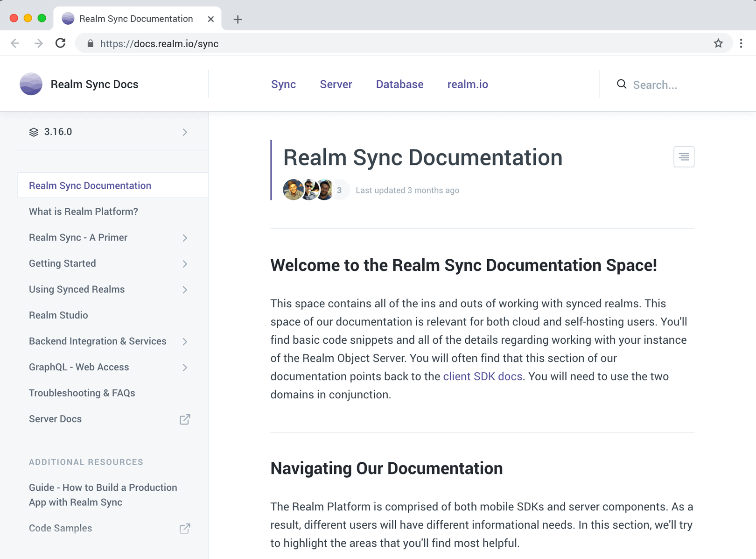The height and width of the screenshot is (559, 756).
Task: Click the third contributor avatar
Action: pos(325,190)
